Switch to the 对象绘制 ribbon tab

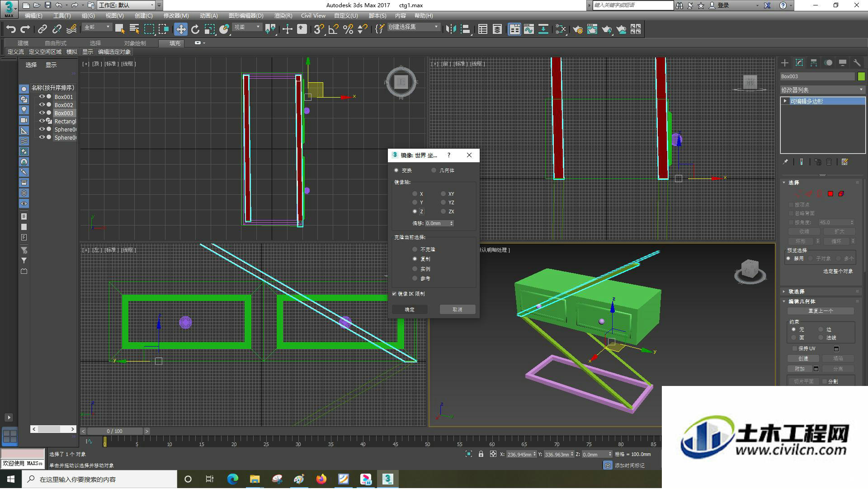(x=135, y=43)
